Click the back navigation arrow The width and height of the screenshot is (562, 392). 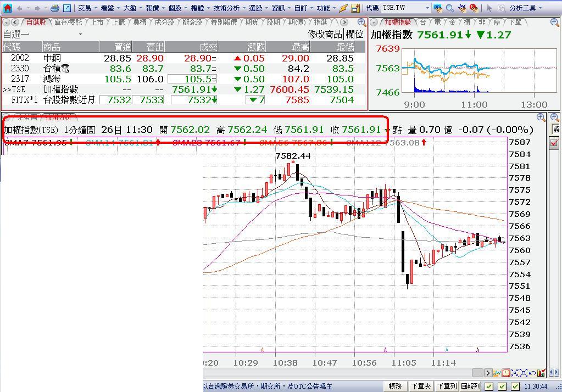[20, 8]
